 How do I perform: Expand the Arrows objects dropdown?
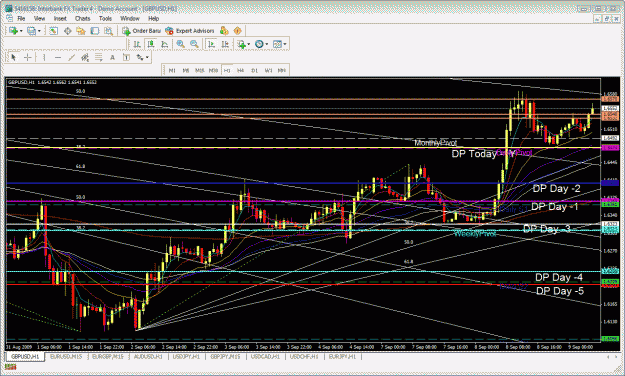point(147,58)
